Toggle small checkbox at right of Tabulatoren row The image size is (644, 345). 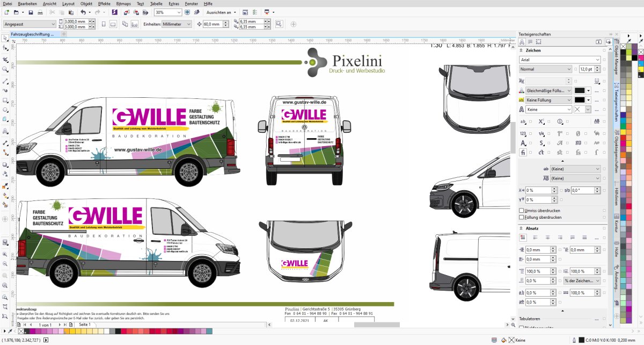[x=604, y=319]
